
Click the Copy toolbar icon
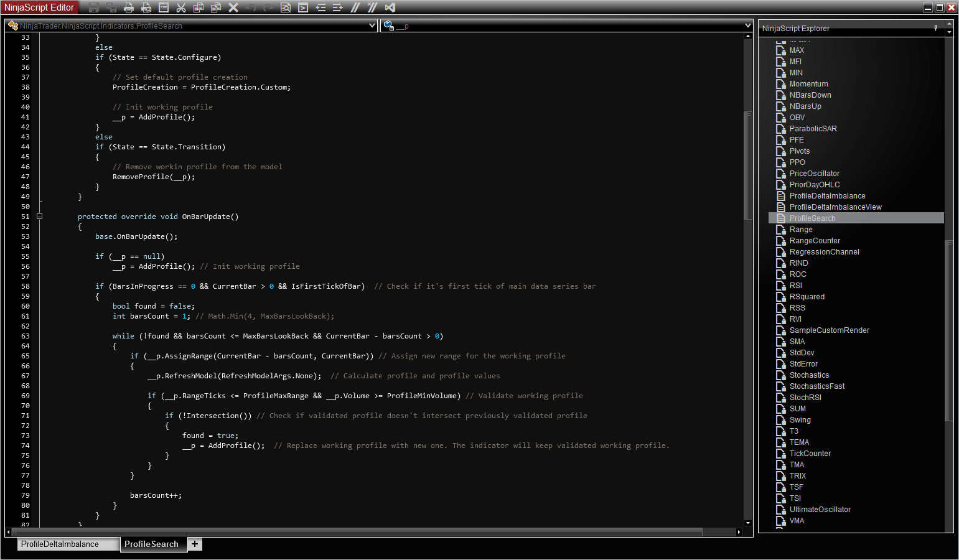pos(199,7)
